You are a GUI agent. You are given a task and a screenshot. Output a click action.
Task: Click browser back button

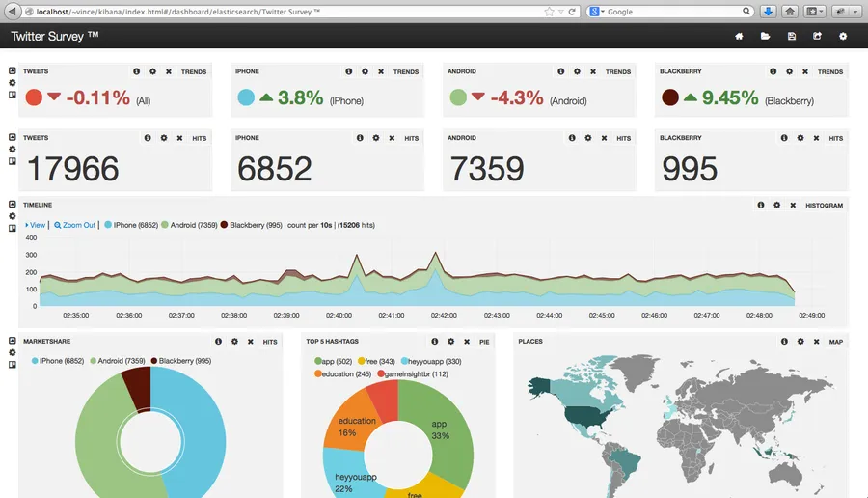pos(12,11)
